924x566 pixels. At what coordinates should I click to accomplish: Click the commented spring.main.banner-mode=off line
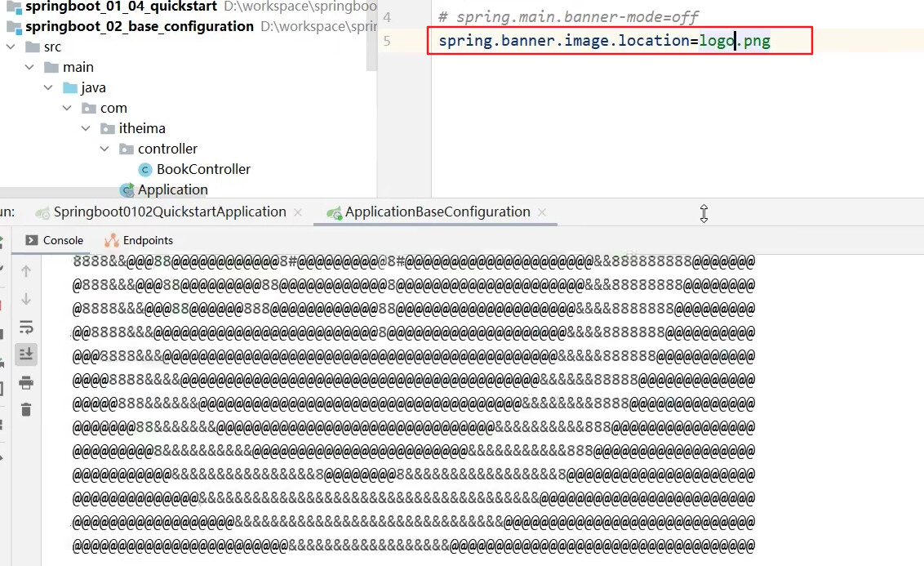coord(569,17)
